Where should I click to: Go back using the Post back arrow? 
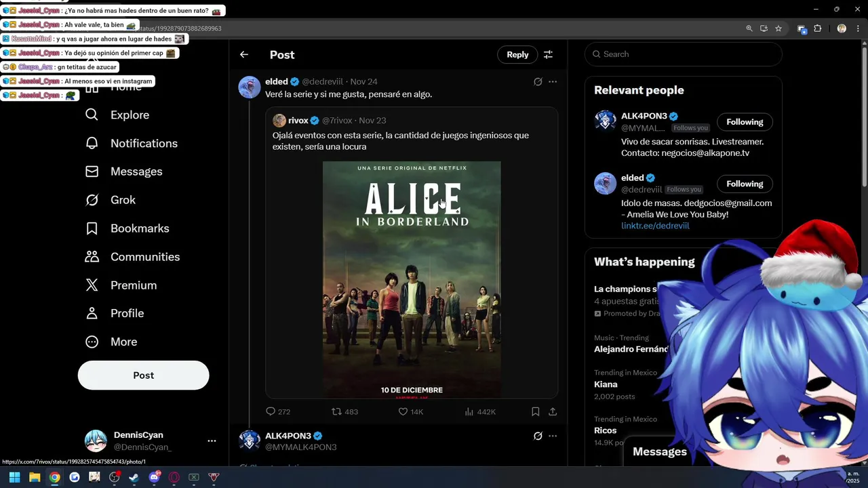[x=244, y=55]
